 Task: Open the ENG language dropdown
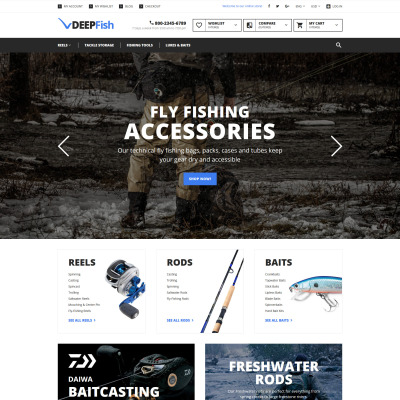(x=300, y=6)
